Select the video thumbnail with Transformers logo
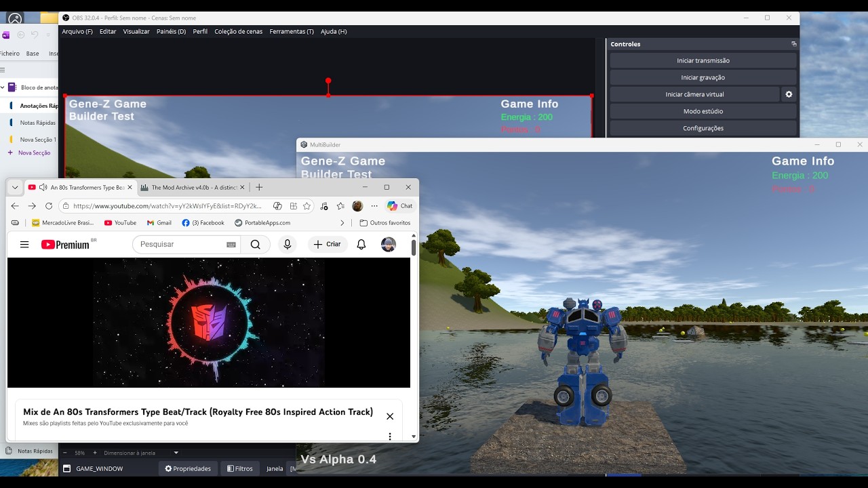Viewport: 868px width, 488px height. point(209,323)
